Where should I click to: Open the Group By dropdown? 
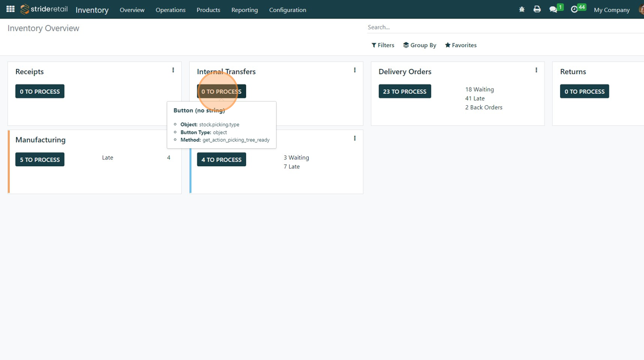point(420,45)
